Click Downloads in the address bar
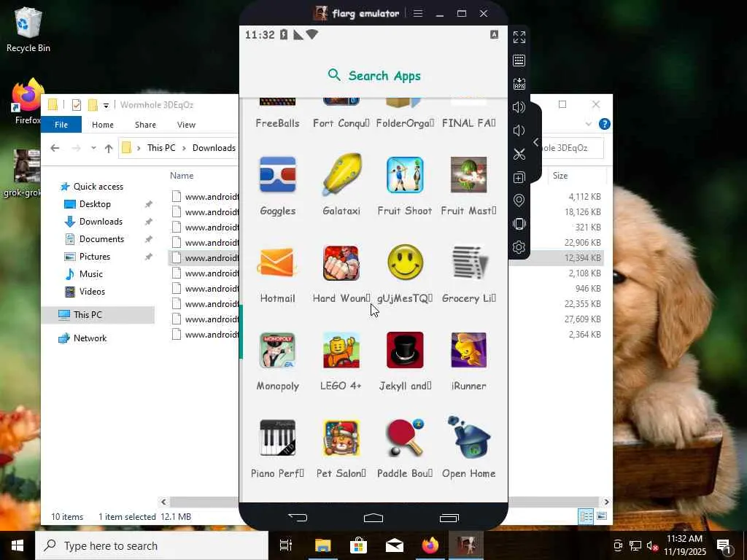The height and width of the screenshot is (560, 747). click(214, 148)
